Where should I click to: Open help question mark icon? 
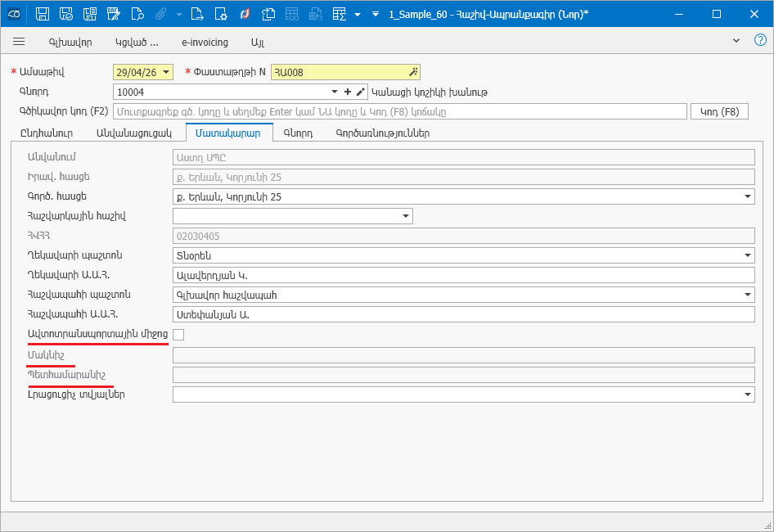(x=760, y=40)
